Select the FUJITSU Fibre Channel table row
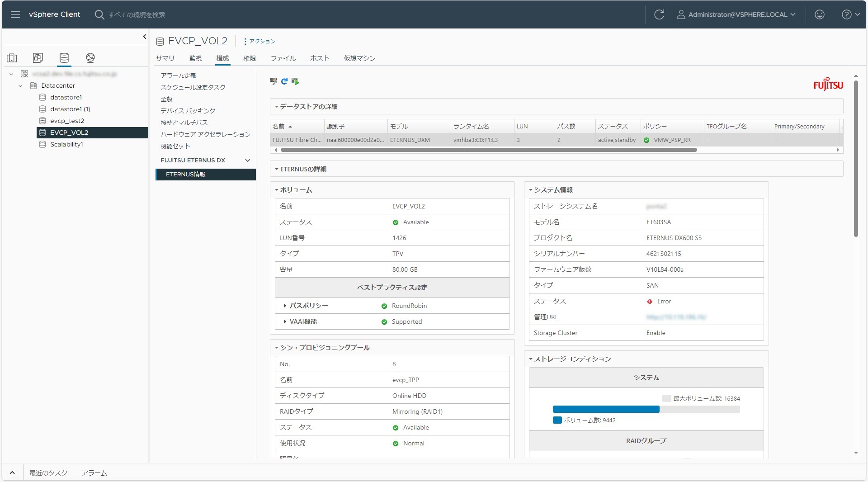Screen dimensions: 868x482 557,140
